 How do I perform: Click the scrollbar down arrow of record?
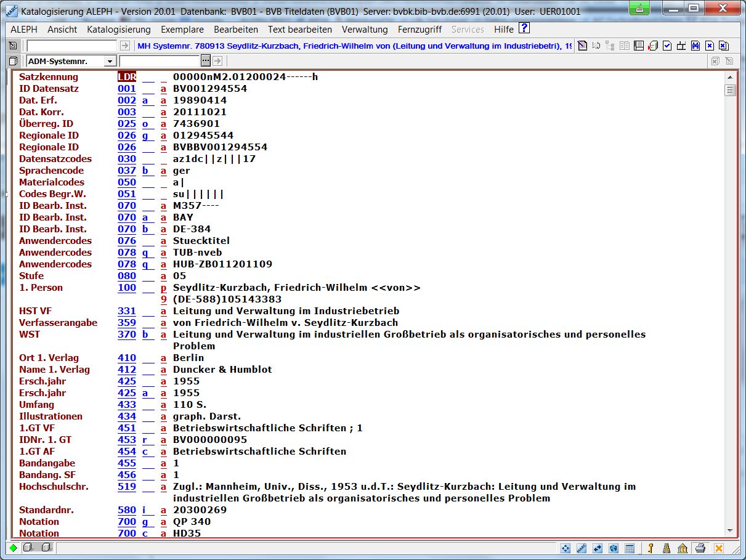click(731, 530)
